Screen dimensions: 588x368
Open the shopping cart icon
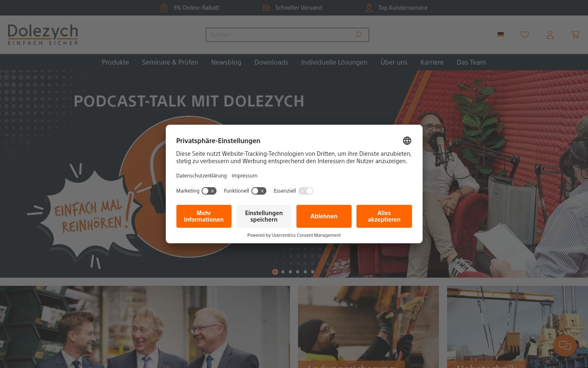click(575, 35)
